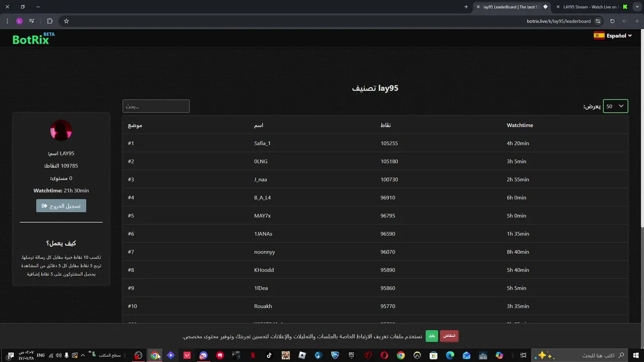
Task: Click the موضع position column header
Action: coord(135,125)
